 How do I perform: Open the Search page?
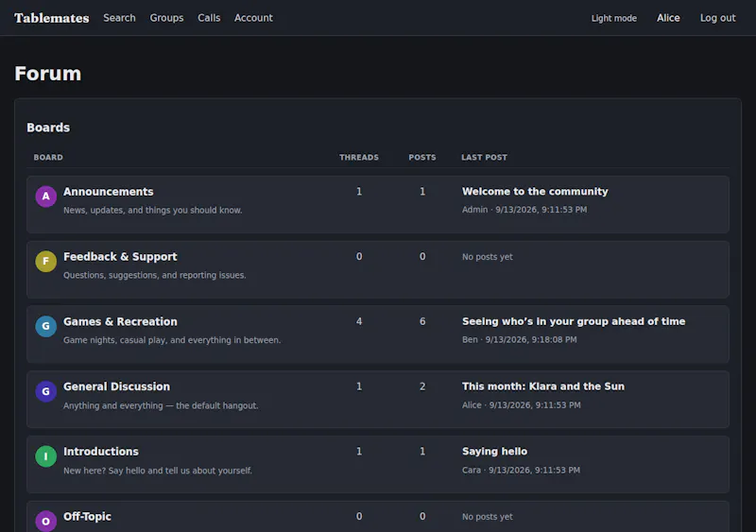pos(119,18)
